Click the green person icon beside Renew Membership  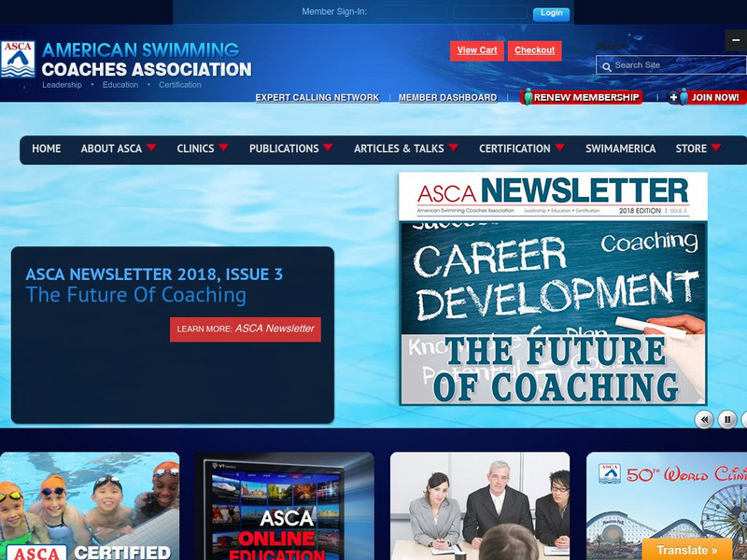coord(528,97)
